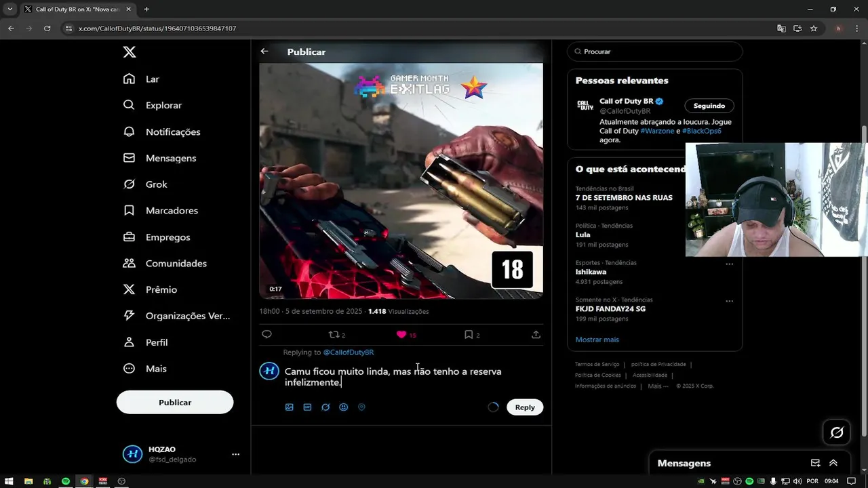Open more options for FKJD FANDAY24 trend

pos(730,300)
